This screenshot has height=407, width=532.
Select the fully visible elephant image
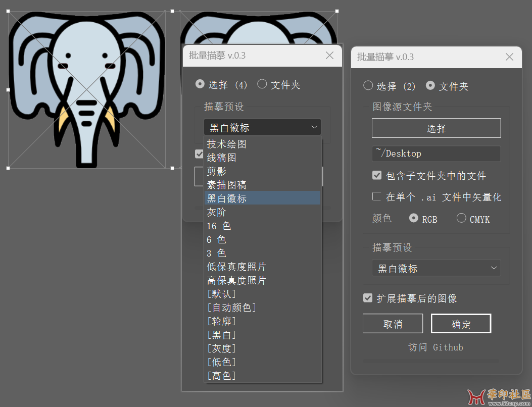pos(87,89)
